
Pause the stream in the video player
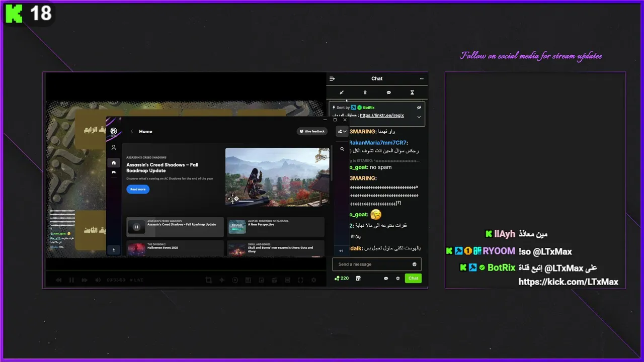tap(71, 280)
